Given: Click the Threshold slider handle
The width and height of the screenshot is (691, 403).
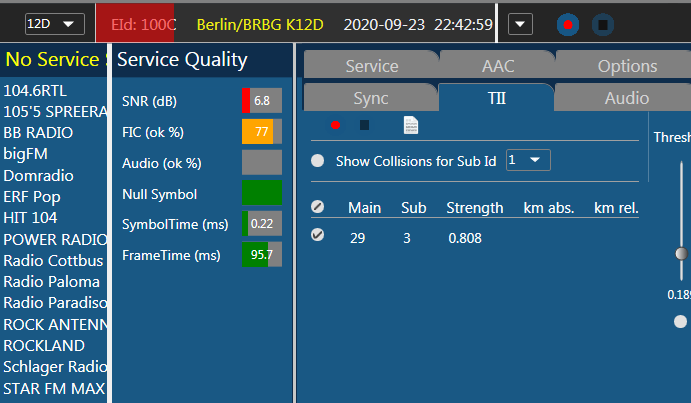Looking at the screenshot, I should [x=682, y=254].
